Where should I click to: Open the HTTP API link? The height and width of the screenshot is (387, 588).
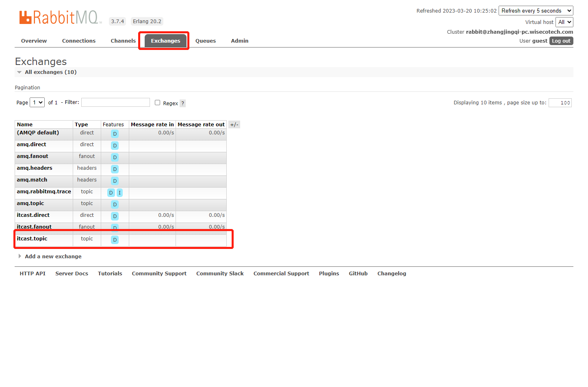coord(33,273)
